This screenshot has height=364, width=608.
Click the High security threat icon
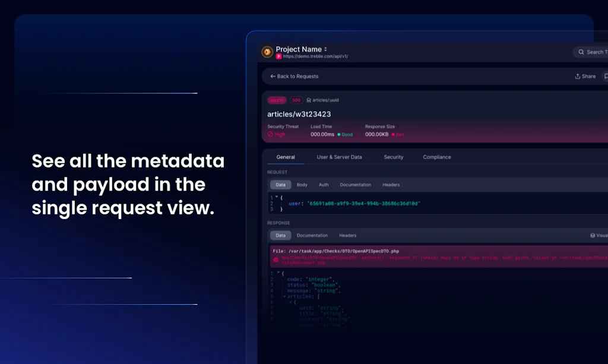(x=270, y=134)
